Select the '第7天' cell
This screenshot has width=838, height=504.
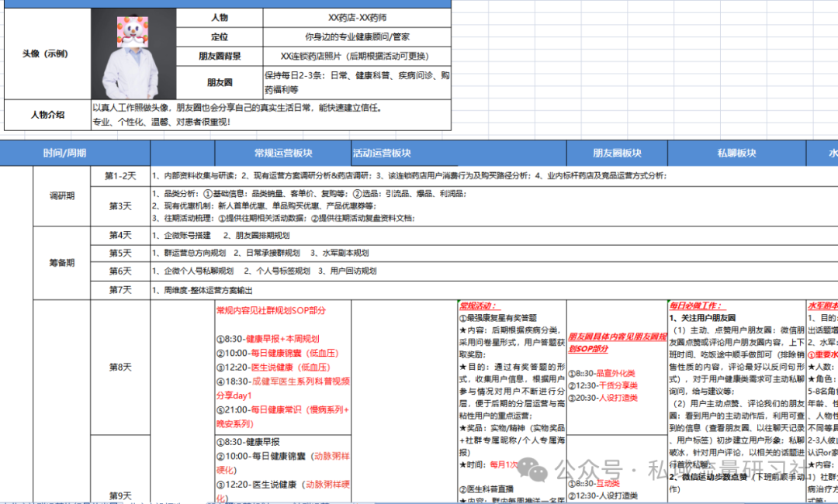[x=120, y=290]
